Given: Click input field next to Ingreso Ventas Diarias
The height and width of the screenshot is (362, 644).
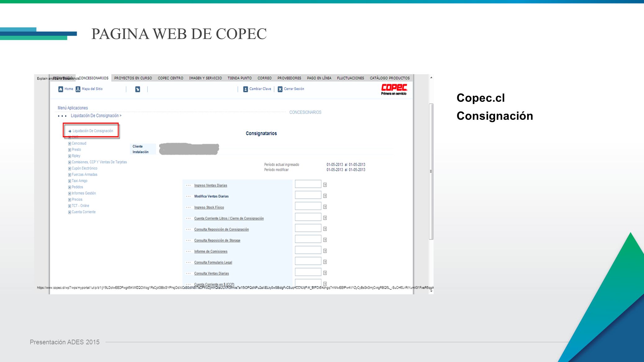Looking at the screenshot, I should (308, 184).
